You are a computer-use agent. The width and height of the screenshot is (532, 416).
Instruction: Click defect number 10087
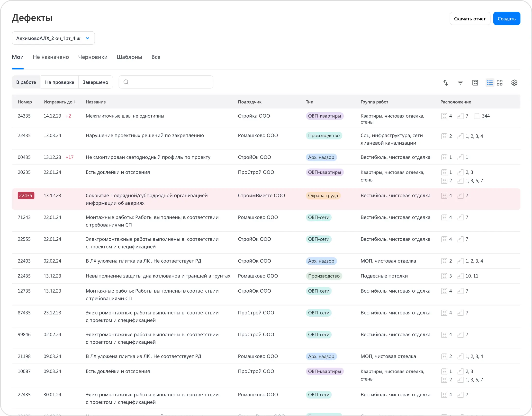click(24, 372)
